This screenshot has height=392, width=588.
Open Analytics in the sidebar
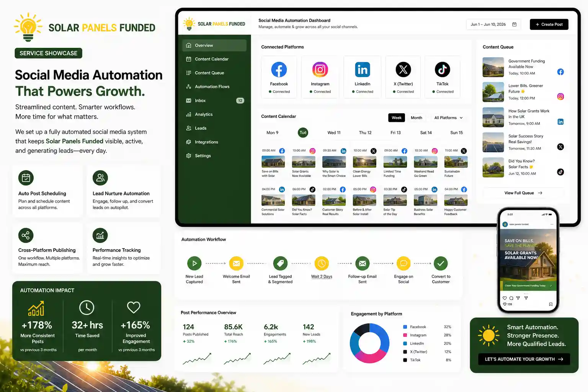(x=214, y=114)
